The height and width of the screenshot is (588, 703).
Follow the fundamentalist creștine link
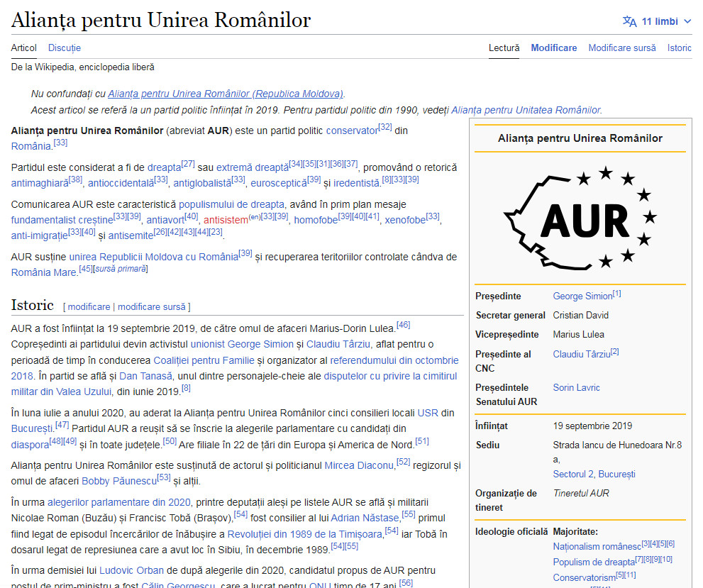click(62, 220)
